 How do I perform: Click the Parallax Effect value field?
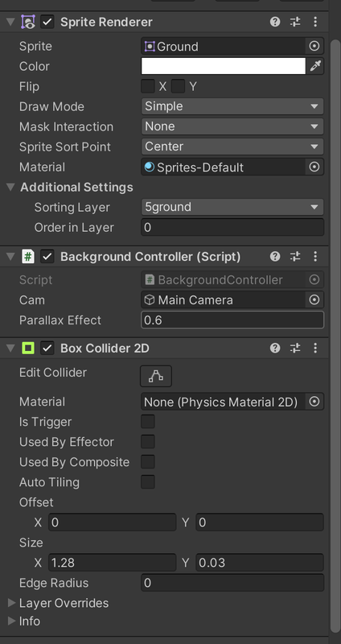tap(232, 320)
